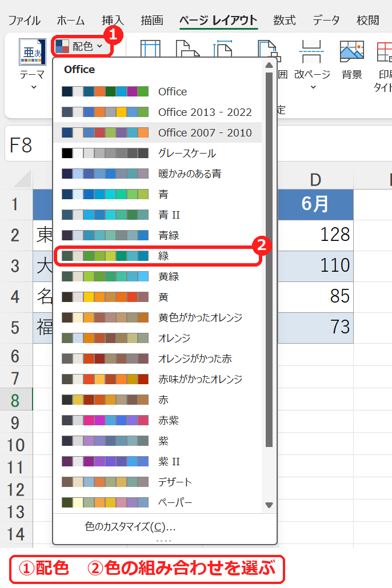The image size is (392, 588).
Task: Select the 緑 color scheme
Action: (x=157, y=256)
